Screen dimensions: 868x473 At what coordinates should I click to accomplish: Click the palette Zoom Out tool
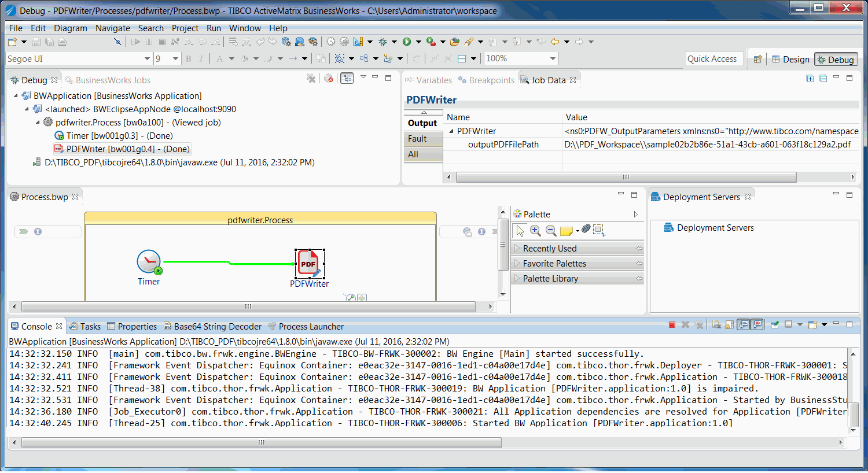(x=551, y=231)
